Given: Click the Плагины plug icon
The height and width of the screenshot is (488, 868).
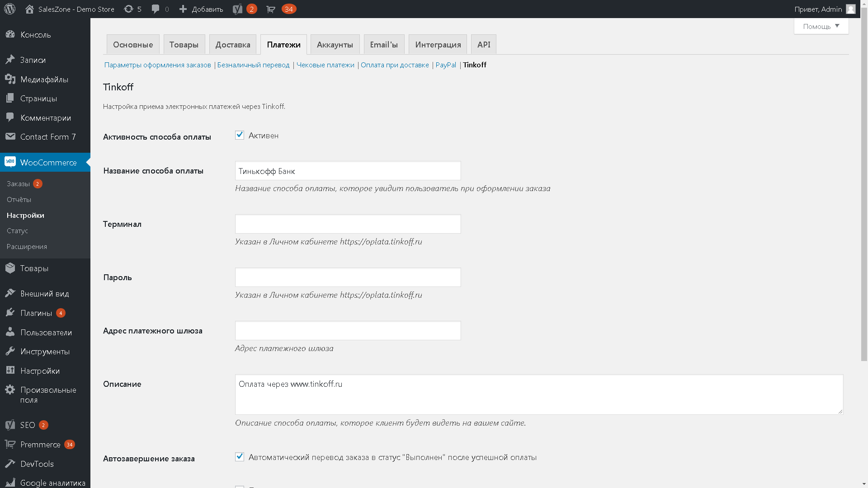Looking at the screenshot, I should pos(10,313).
